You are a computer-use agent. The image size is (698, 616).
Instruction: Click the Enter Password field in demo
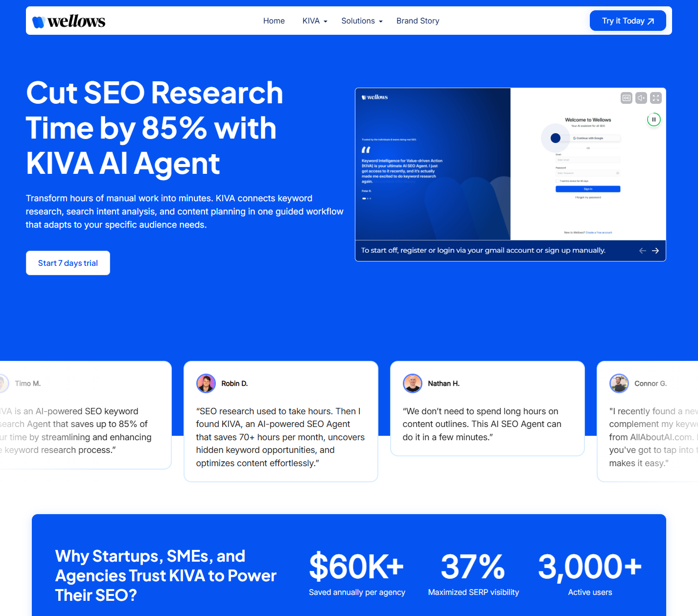(588, 173)
